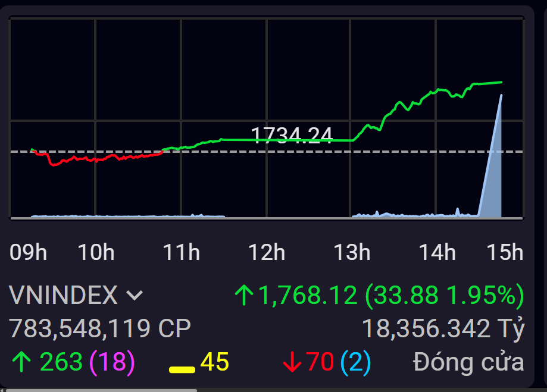Screen dimensions: 547x392
Task: Click the ceiling stocks count (18)
Action: tap(112, 362)
